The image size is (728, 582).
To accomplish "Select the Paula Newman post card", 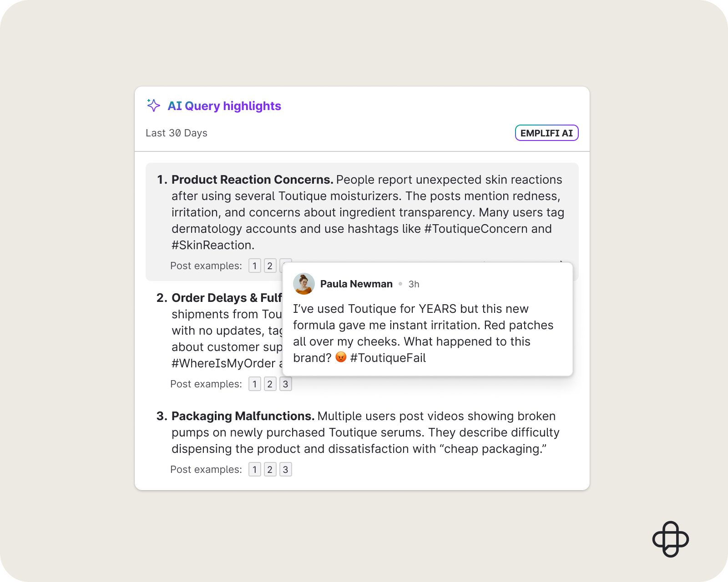I will (428, 318).
